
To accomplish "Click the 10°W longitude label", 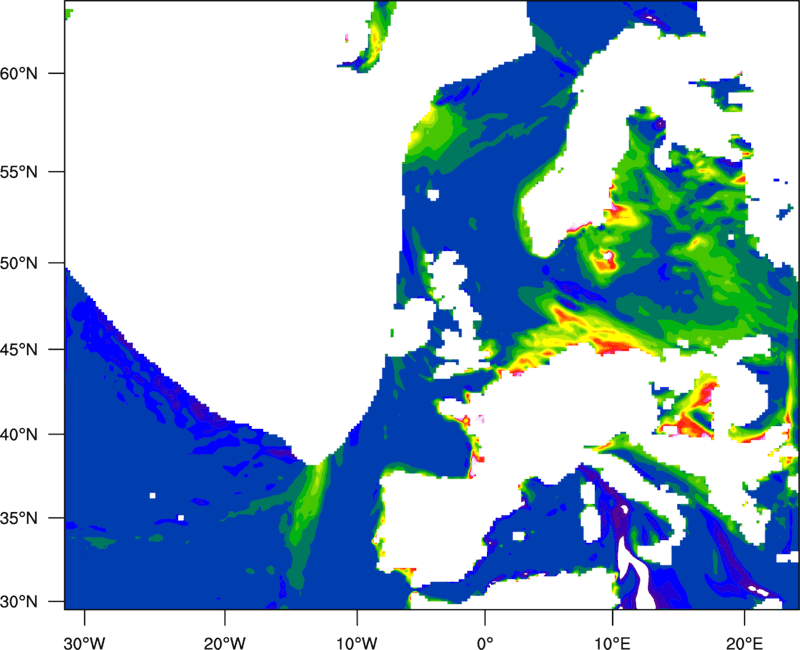I will coord(357,643).
